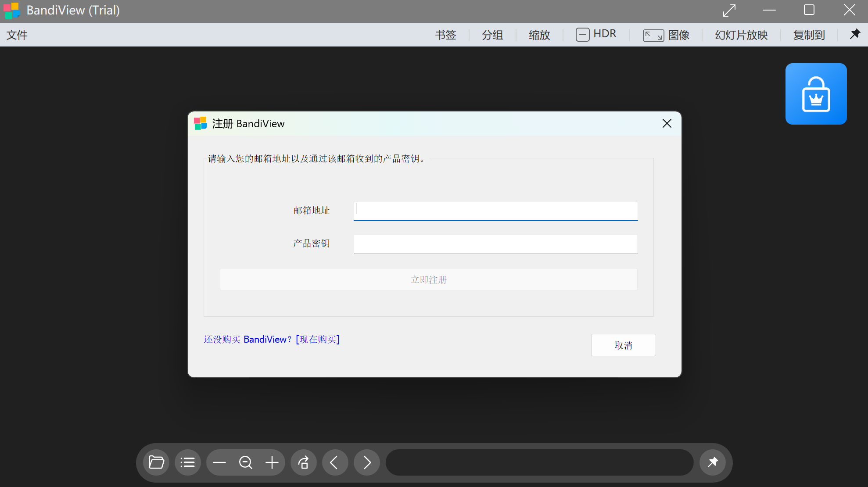Click the 图像 fit-to-window icon

(653, 35)
